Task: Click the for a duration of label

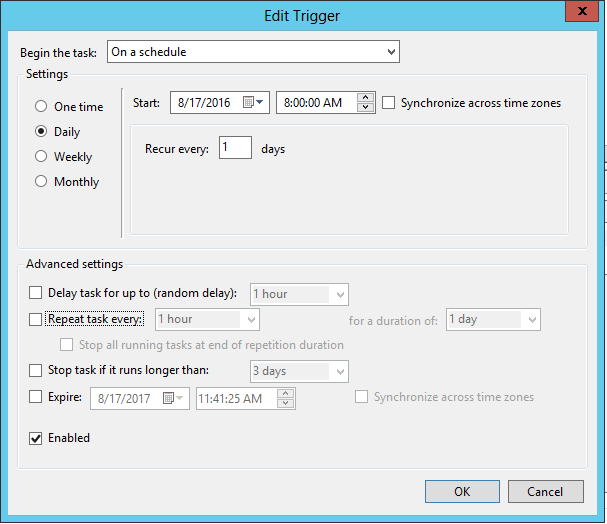Action: (x=393, y=321)
